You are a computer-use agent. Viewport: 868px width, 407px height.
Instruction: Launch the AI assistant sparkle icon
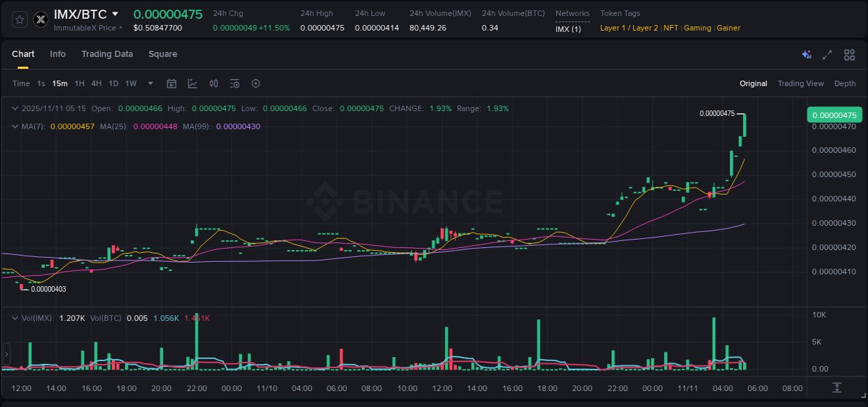806,53
